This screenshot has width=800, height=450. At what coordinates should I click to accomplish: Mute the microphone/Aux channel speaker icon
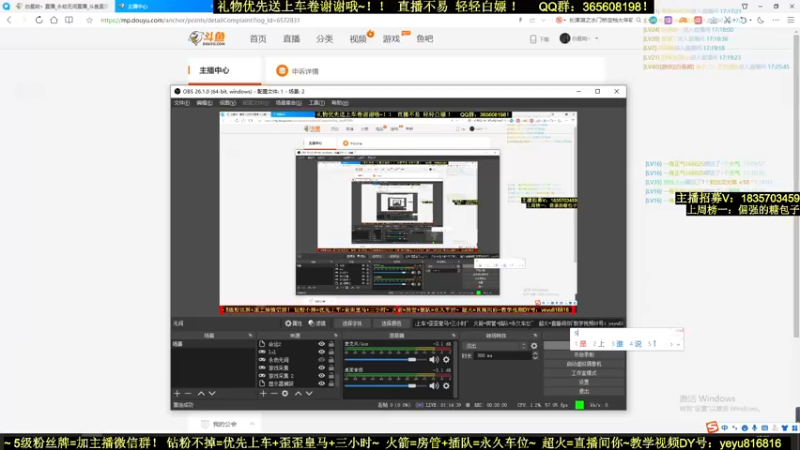[434, 360]
